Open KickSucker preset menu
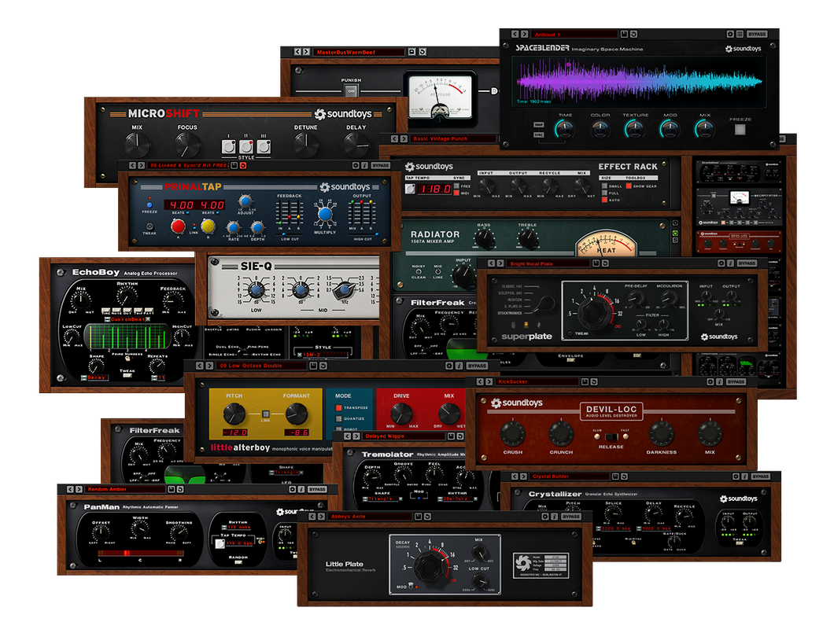This screenshot has width=834, height=644. pyautogui.click(x=537, y=381)
